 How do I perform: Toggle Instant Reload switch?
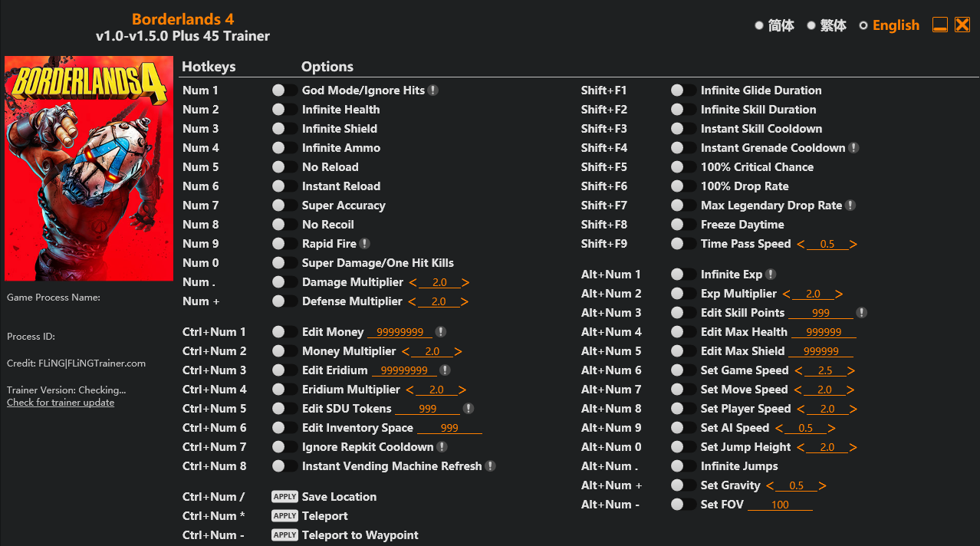284,186
